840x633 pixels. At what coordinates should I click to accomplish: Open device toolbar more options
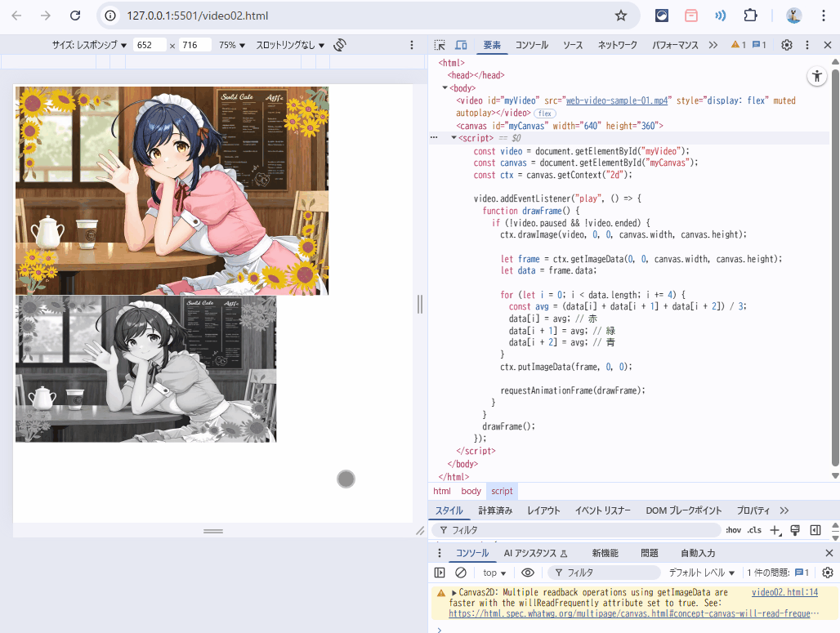[412, 45]
